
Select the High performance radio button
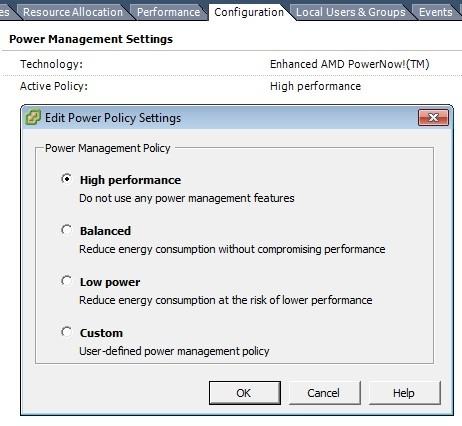[66, 179]
